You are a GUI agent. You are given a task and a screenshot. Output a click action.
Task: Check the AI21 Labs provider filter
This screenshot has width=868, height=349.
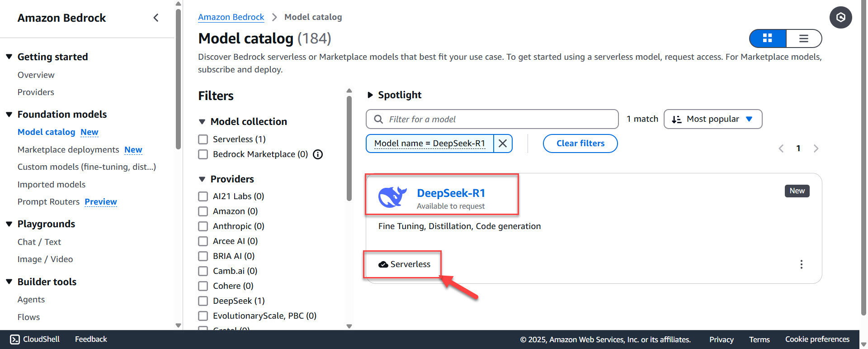203,196
